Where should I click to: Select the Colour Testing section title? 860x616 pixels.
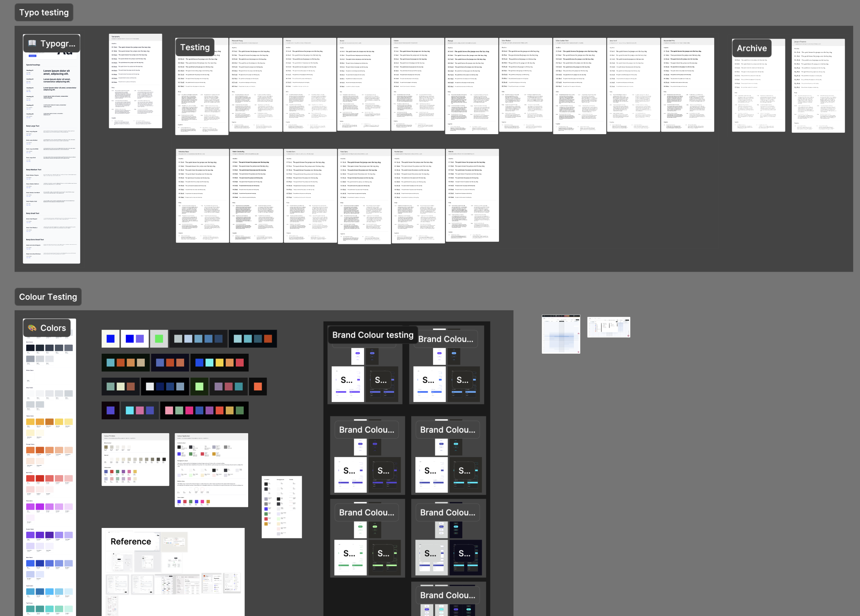coord(48,297)
